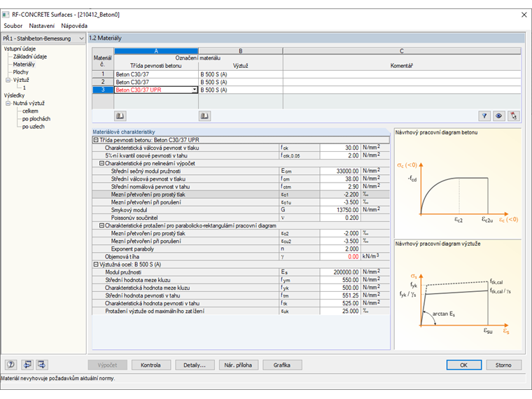Viewport: 532px width, 399px height.
Task: Select column B header
Action: [241, 51]
